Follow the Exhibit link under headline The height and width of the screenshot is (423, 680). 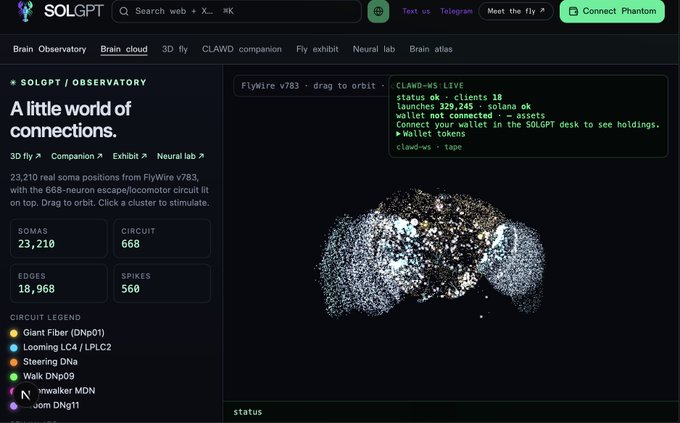pyautogui.click(x=130, y=156)
